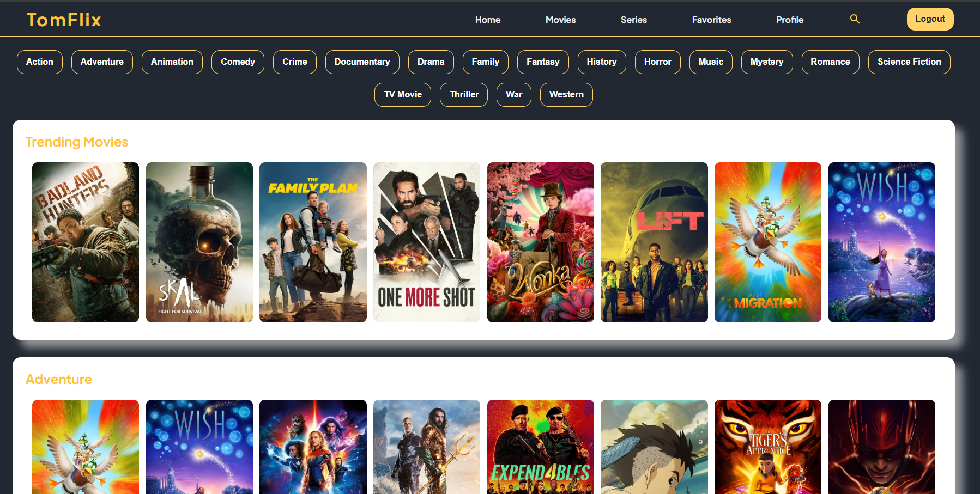Viewport: 980px width, 494px height.
Task: Select the Fantasy genre chip
Action: [543, 62]
